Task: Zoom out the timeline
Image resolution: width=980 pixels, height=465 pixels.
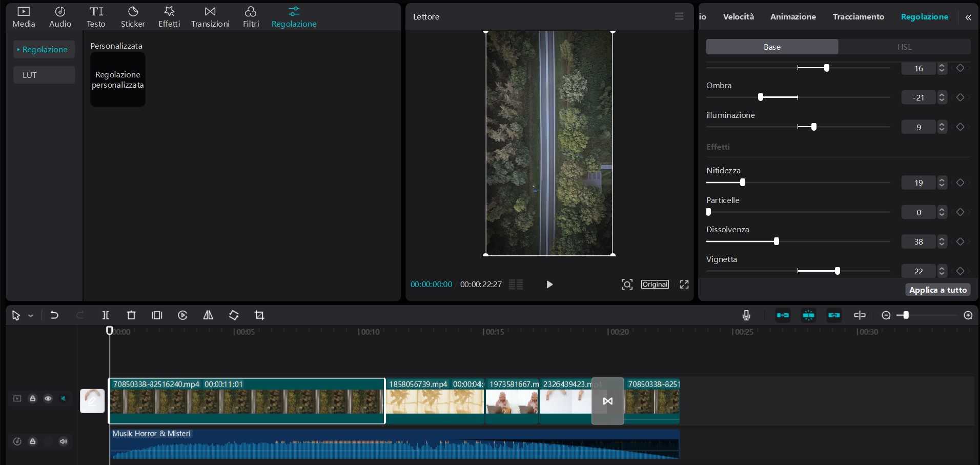Action: pyautogui.click(x=886, y=315)
